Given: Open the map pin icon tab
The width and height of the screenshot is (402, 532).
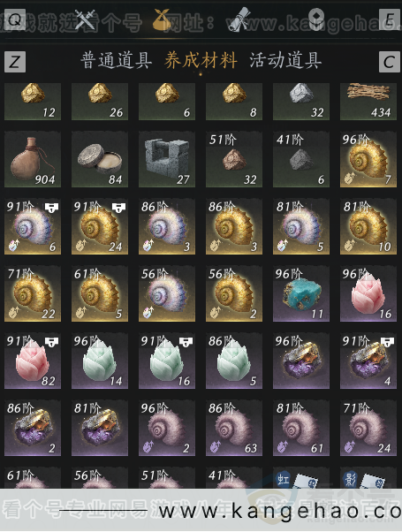Looking at the screenshot, I should coord(315,19).
